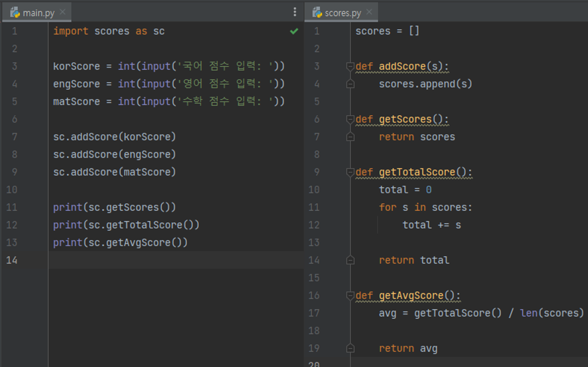588x367 pixels.
Task: Click 'total = 0' statement
Action: (405, 190)
